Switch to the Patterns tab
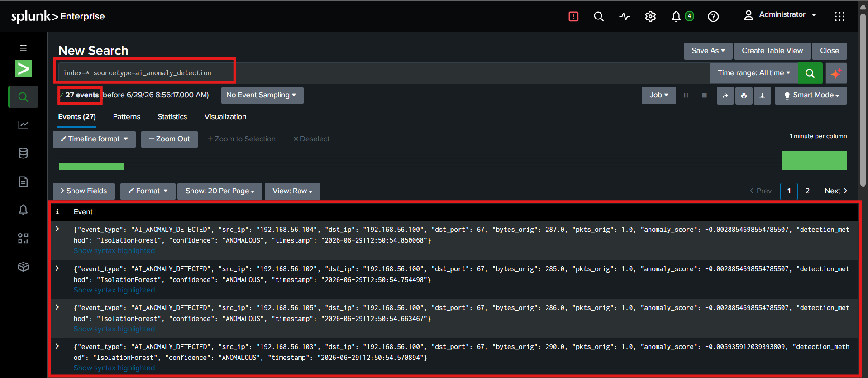Screen dimensions: 868x378 (x=127, y=117)
